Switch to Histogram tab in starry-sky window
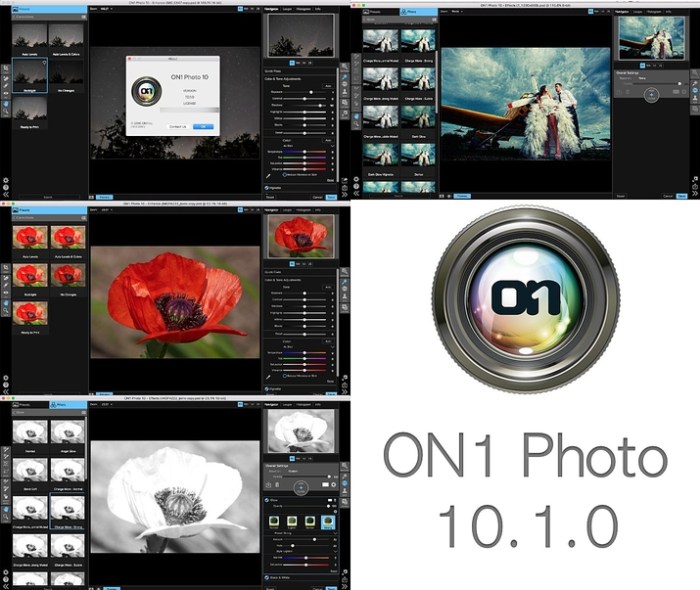 point(304,9)
